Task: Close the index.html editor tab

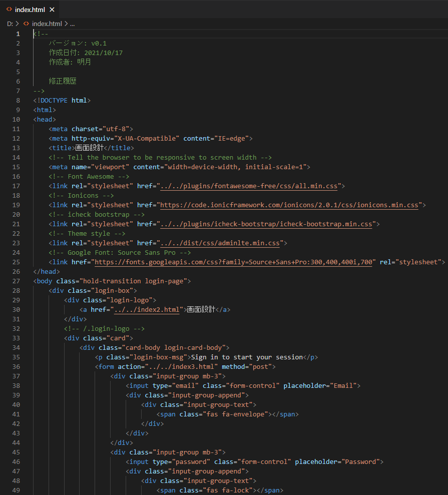Action: click(x=52, y=10)
